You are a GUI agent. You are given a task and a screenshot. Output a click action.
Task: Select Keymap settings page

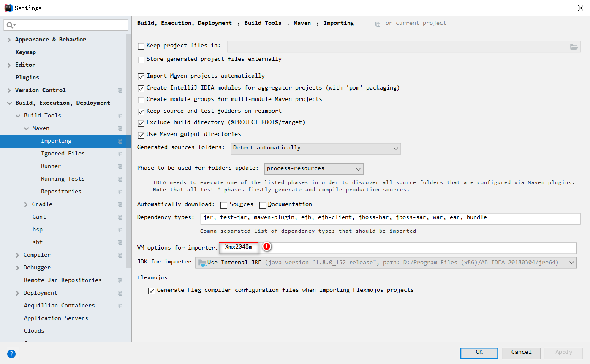pyautogui.click(x=26, y=52)
